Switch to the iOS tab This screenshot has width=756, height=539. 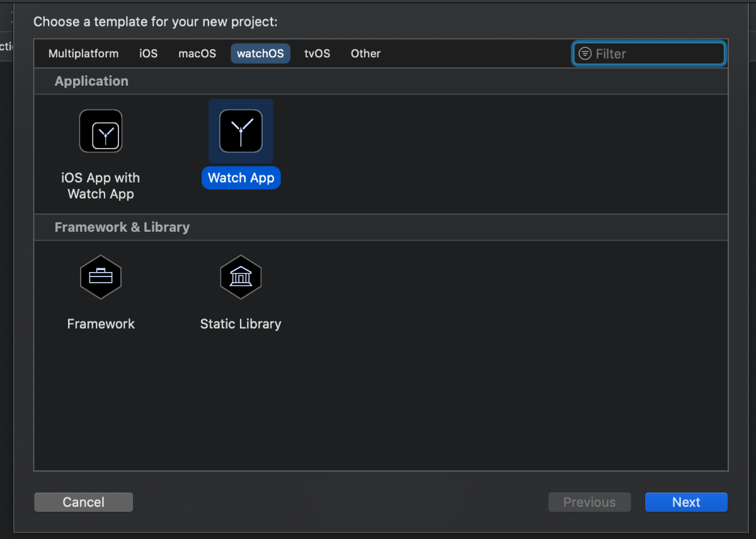click(x=149, y=54)
